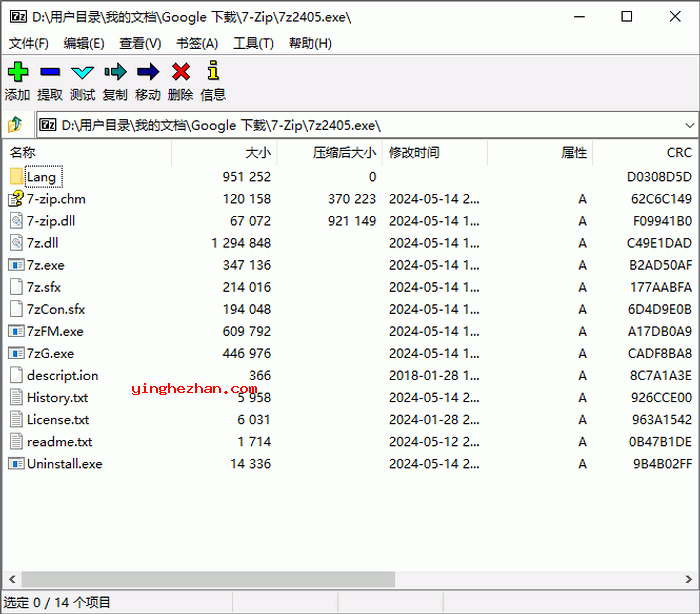
Task: Click the 2024-01-28 License.txt date
Action: point(434,420)
